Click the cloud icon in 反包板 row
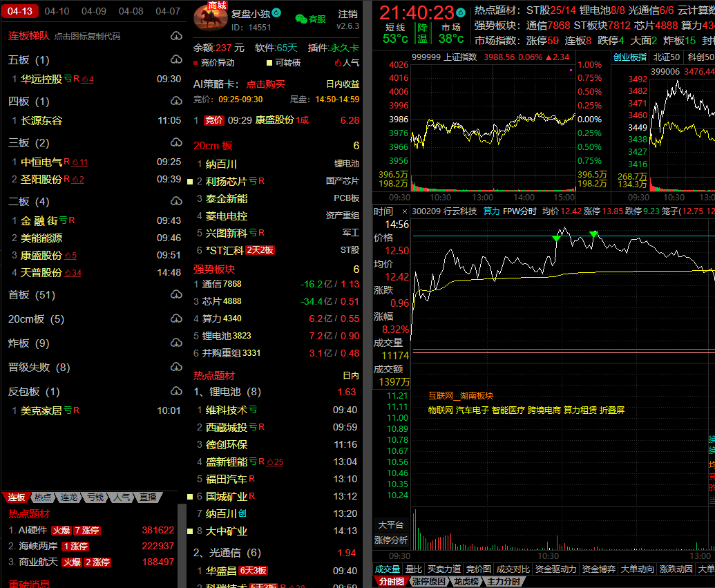The width and height of the screenshot is (715, 588). pyautogui.click(x=175, y=392)
